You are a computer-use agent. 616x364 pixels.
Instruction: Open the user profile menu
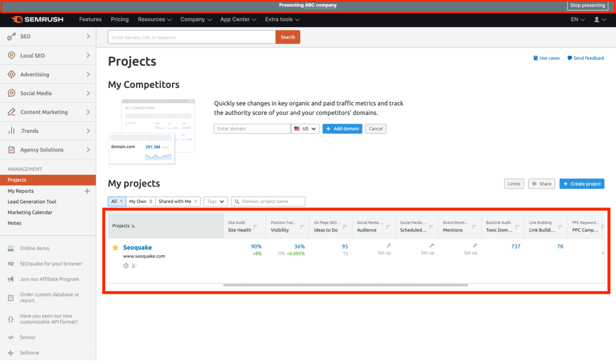(x=600, y=20)
